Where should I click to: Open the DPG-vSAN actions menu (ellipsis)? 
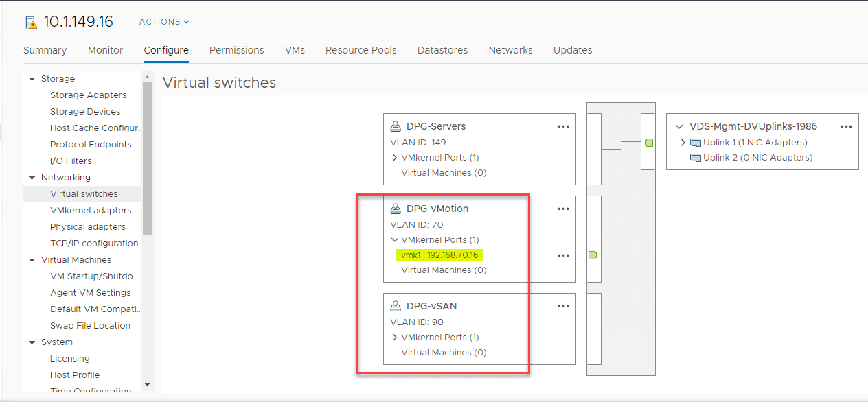563,306
